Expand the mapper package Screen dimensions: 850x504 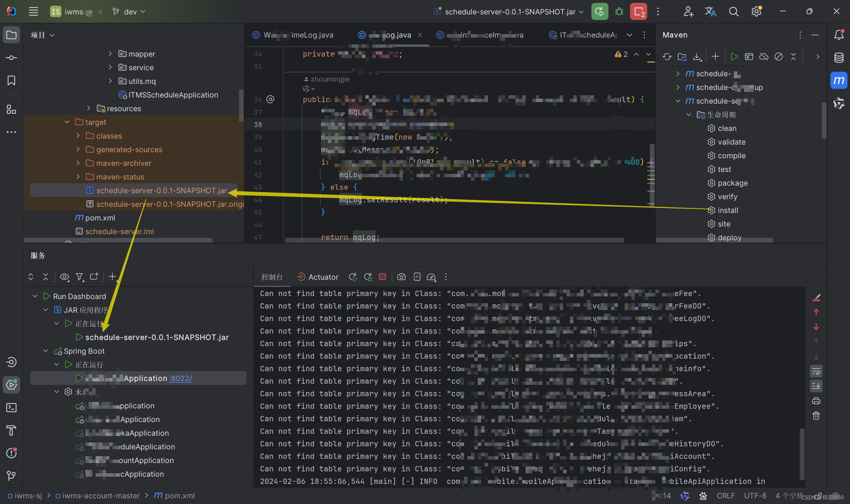pos(110,54)
